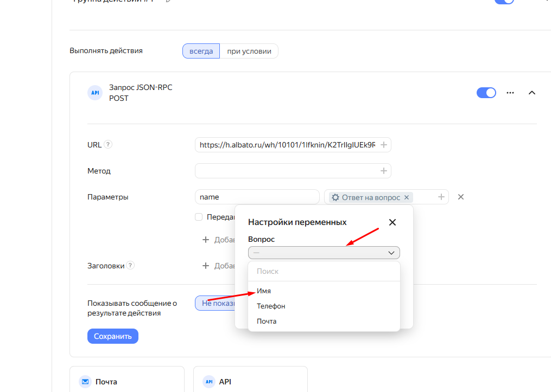Click the name parameter input field
The image size is (551, 392).
[x=257, y=197]
